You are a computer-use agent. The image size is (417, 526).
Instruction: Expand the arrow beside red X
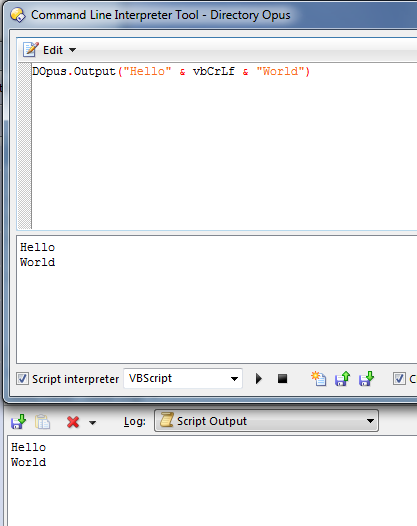click(92, 423)
